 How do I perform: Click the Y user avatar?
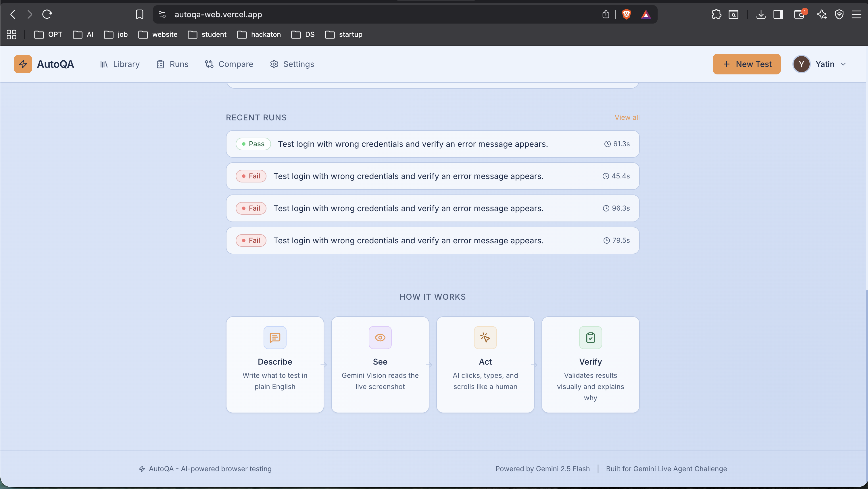pyautogui.click(x=801, y=64)
